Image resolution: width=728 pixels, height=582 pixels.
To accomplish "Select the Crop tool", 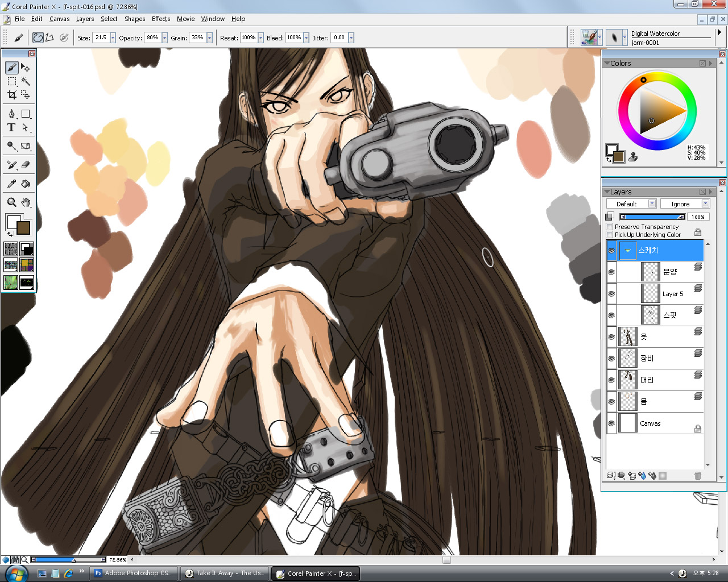I will [12, 95].
